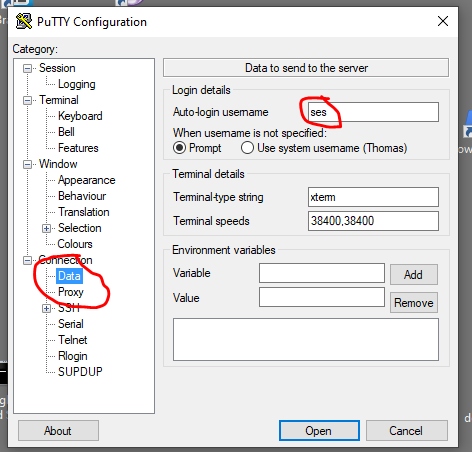Open the Logging category

(77, 84)
